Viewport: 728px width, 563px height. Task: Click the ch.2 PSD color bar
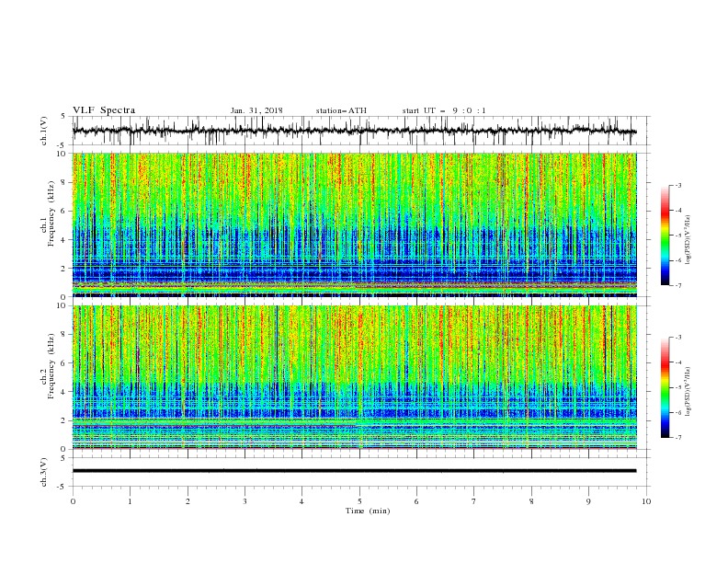[x=665, y=387]
